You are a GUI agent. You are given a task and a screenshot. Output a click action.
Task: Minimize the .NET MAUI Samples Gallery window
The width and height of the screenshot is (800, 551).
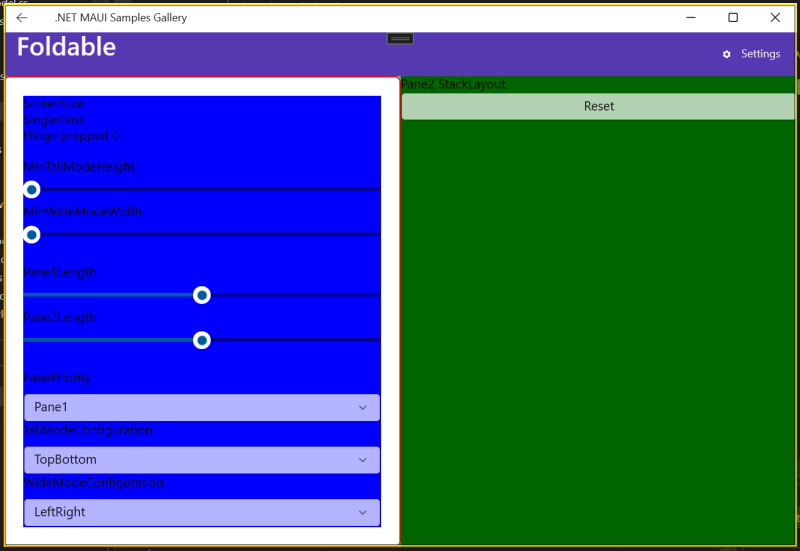coord(691,18)
